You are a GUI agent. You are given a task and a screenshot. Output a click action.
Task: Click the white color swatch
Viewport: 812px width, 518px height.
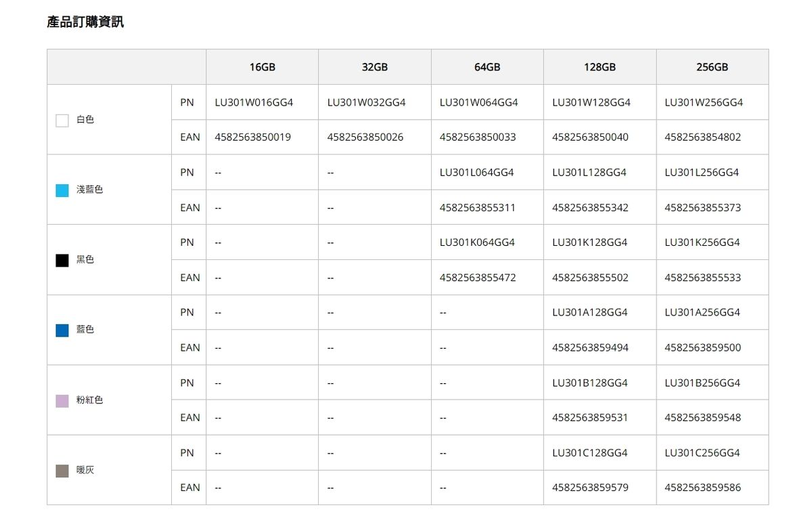[x=62, y=121]
